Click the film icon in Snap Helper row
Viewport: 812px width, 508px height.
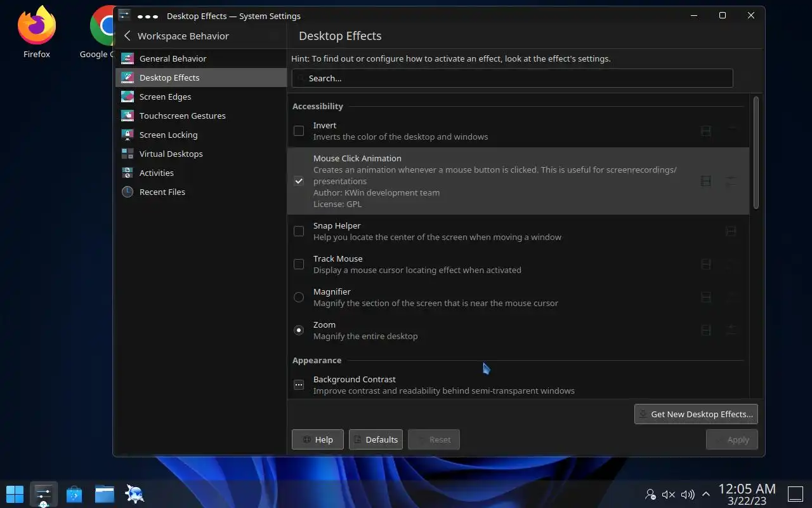coord(731,231)
